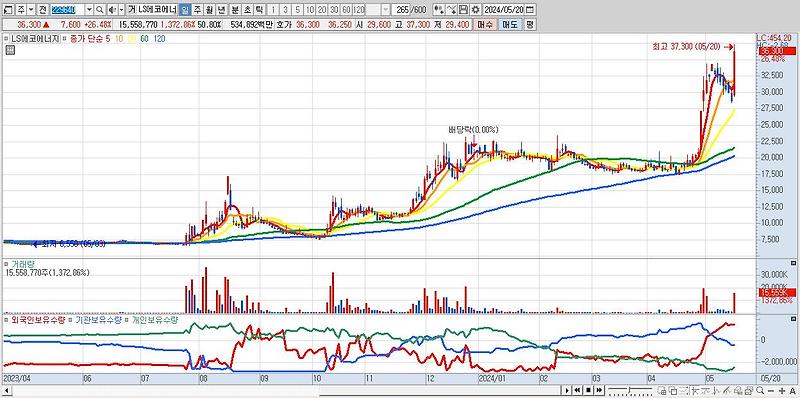Switch to weekly 주 period
Screen dimensions: 800x398
tap(197, 10)
